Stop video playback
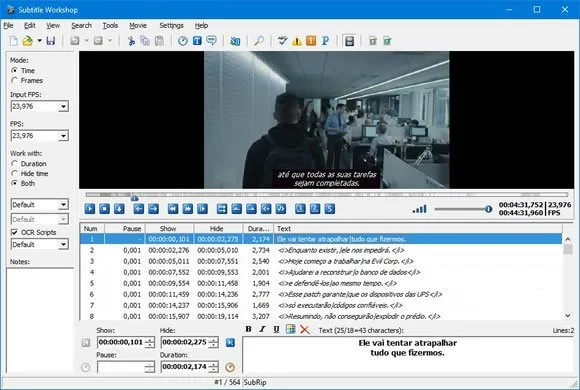This screenshot has height=390, width=580. tap(105, 209)
